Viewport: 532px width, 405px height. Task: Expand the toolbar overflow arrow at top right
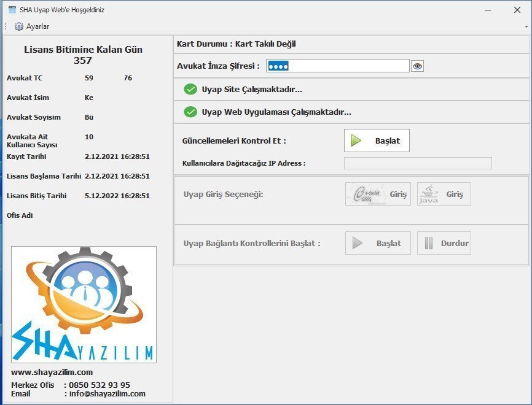(526, 27)
